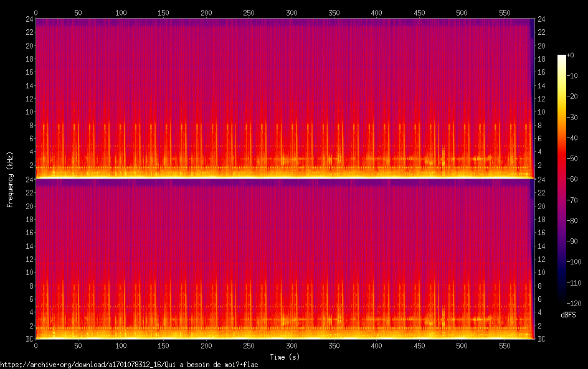Select the "-120" colorbar label
Image resolution: width=588 pixels, height=369 pixels.
point(574,304)
